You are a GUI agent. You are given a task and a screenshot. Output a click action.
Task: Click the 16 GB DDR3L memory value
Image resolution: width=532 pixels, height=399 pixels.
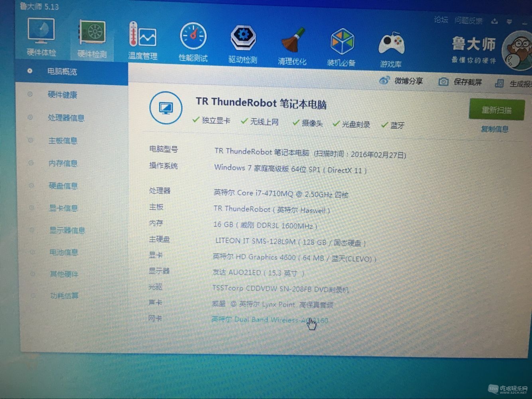pyautogui.click(x=265, y=225)
